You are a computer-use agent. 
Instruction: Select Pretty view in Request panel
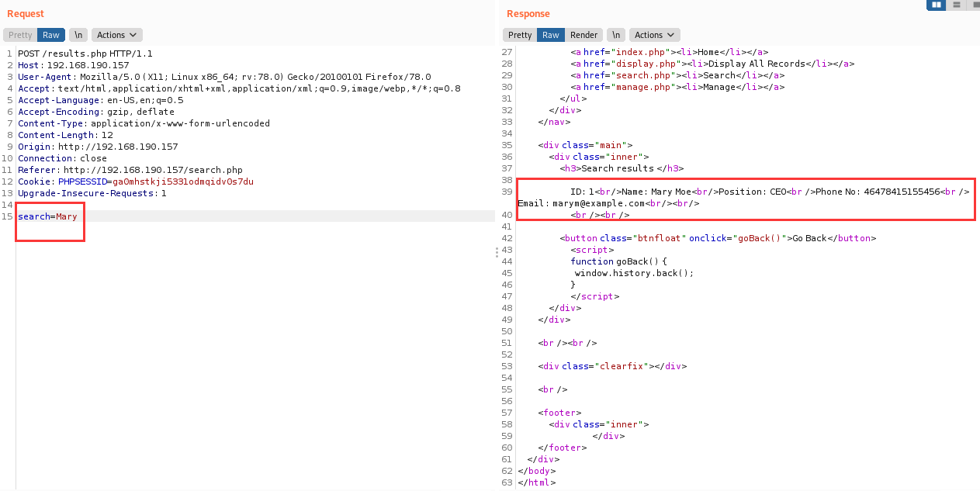click(x=20, y=35)
